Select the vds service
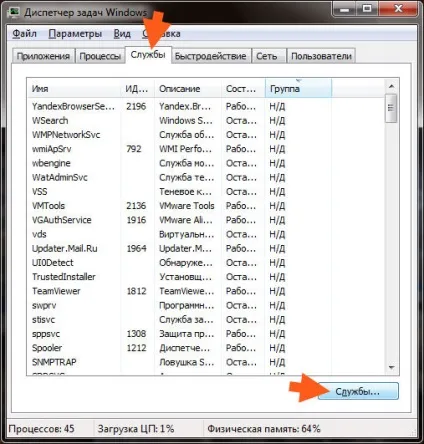424x444 pixels. pyautogui.click(x=206, y=234)
